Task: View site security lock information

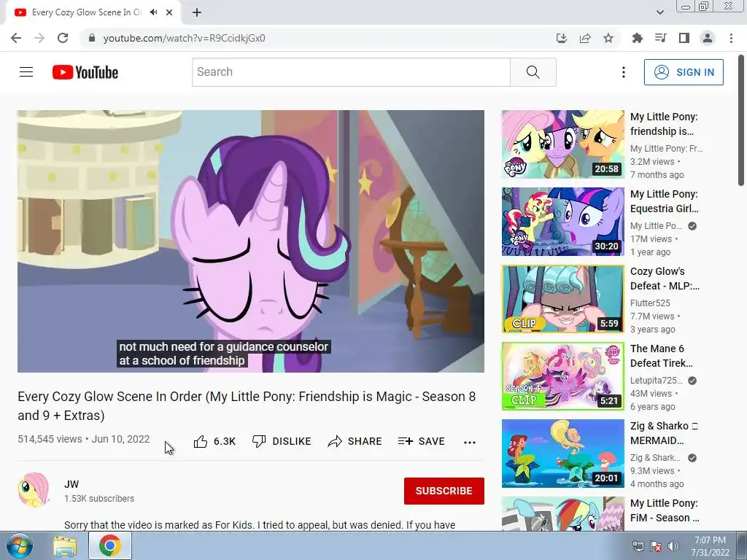Action: click(x=93, y=38)
